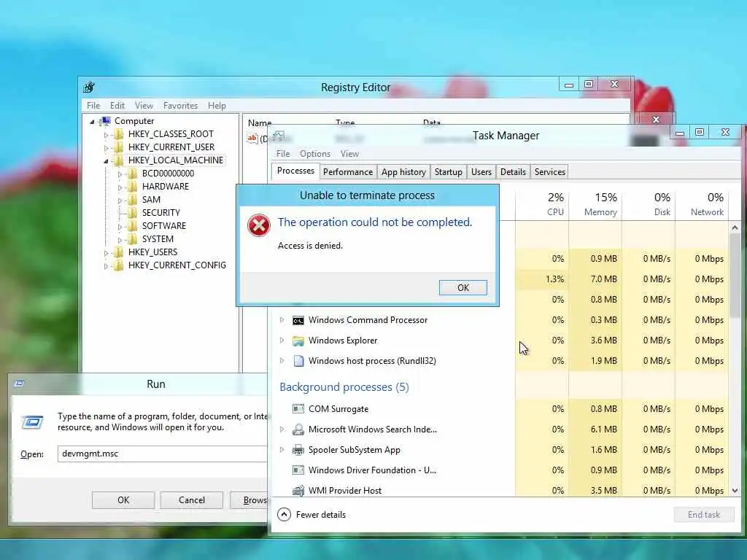Open Registry Editor Favorites menu
Screen dimensions: 747x560
[181, 106]
